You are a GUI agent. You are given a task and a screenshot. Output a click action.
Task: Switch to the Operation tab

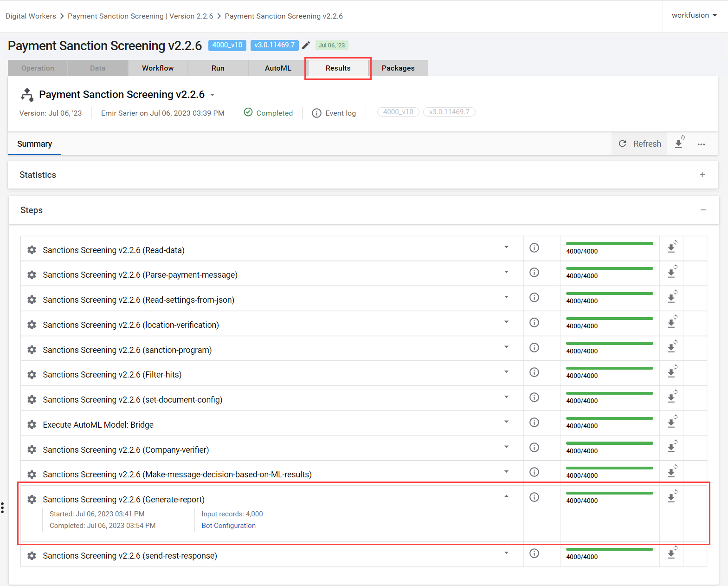point(38,68)
